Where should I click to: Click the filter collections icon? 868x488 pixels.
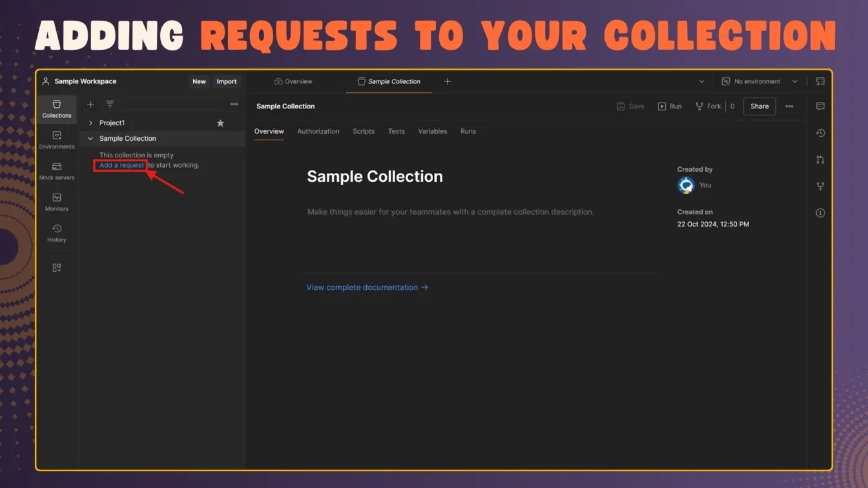point(110,104)
